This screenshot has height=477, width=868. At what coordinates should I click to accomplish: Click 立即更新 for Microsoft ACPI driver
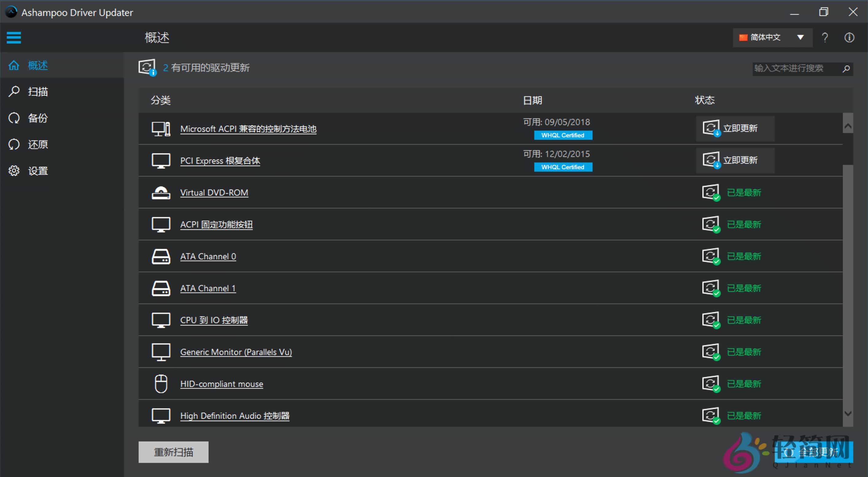[735, 128]
